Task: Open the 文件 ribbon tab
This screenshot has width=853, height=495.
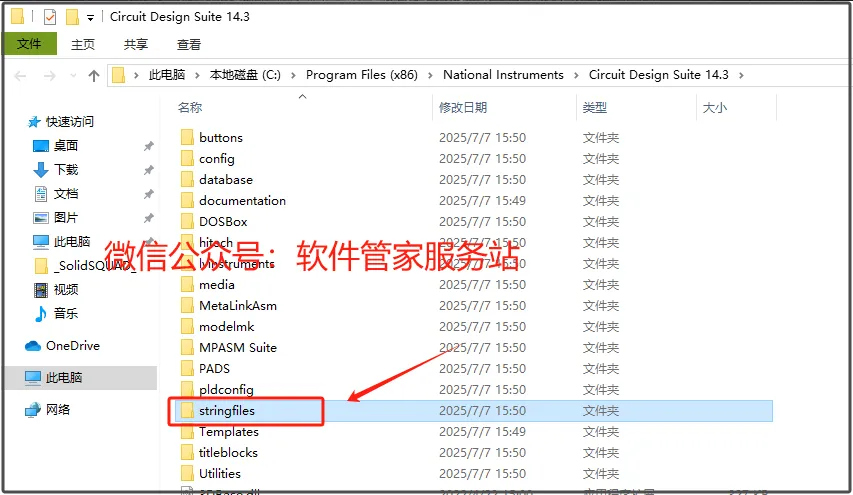Action: (x=29, y=44)
